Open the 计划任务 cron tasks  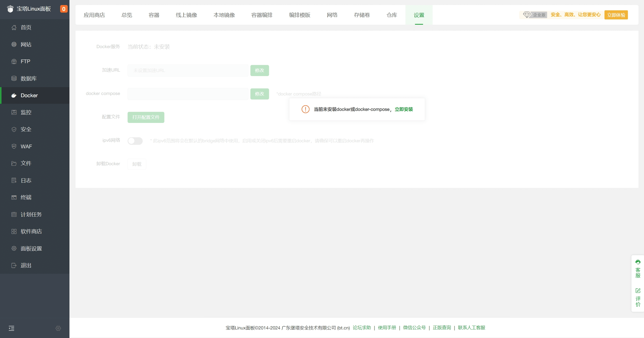pyautogui.click(x=31, y=214)
